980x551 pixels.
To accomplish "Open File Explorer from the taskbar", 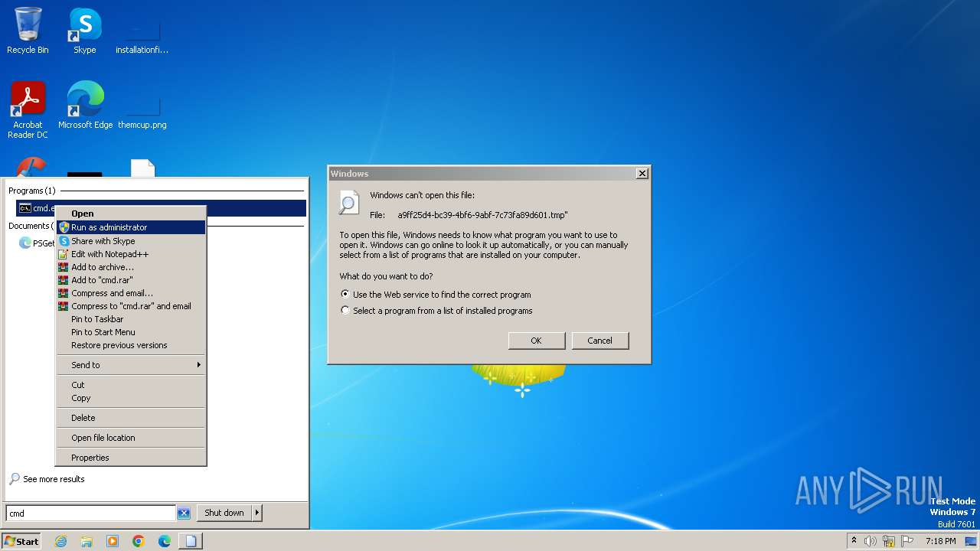I will pyautogui.click(x=87, y=541).
